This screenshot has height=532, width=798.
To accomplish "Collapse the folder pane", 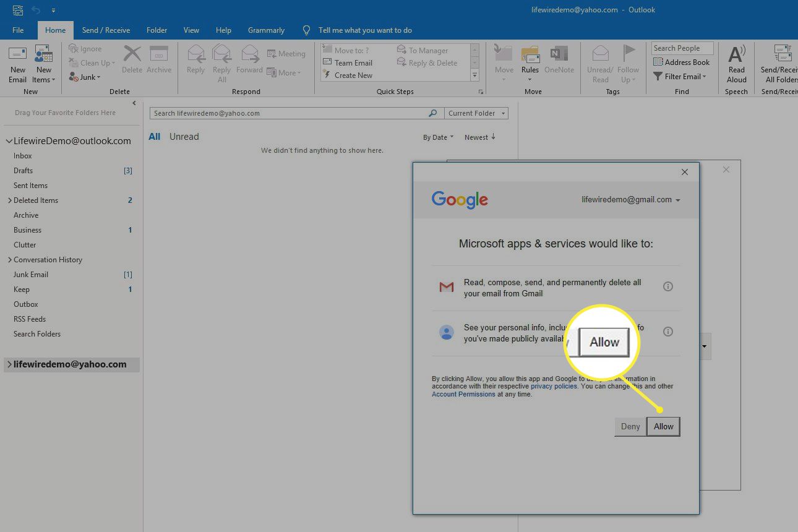I will tap(134, 103).
